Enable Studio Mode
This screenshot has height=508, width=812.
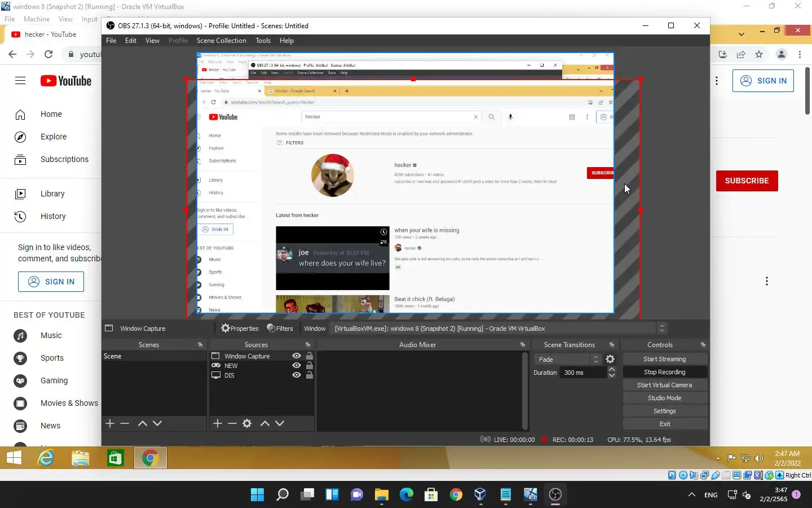pyautogui.click(x=665, y=398)
